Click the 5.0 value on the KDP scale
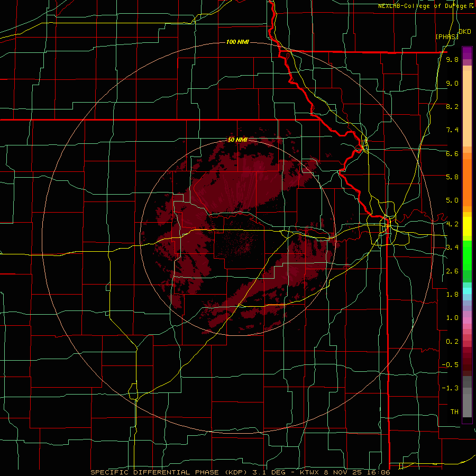This screenshot has width=476, height=476. pos(452,200)
